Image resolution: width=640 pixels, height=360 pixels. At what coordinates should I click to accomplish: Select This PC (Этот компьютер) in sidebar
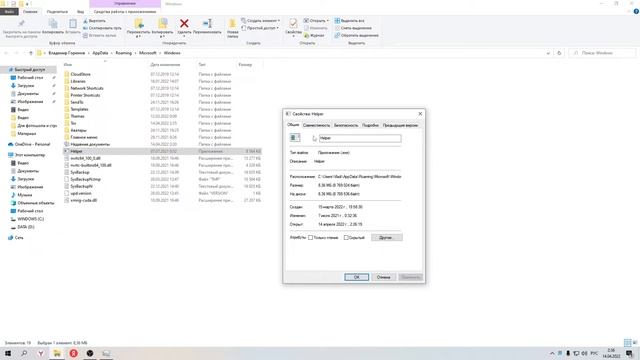click(29, 155)
